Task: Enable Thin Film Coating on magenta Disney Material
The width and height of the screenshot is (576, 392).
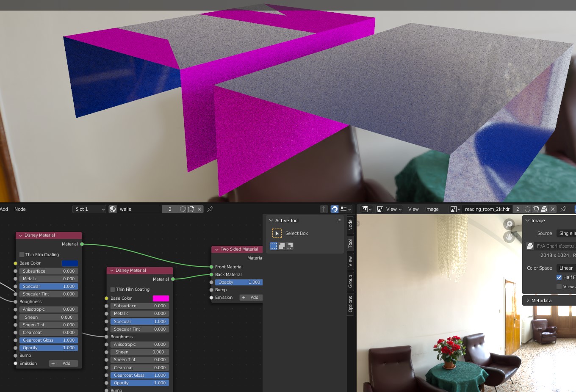Action: click(x=113, y=290)
